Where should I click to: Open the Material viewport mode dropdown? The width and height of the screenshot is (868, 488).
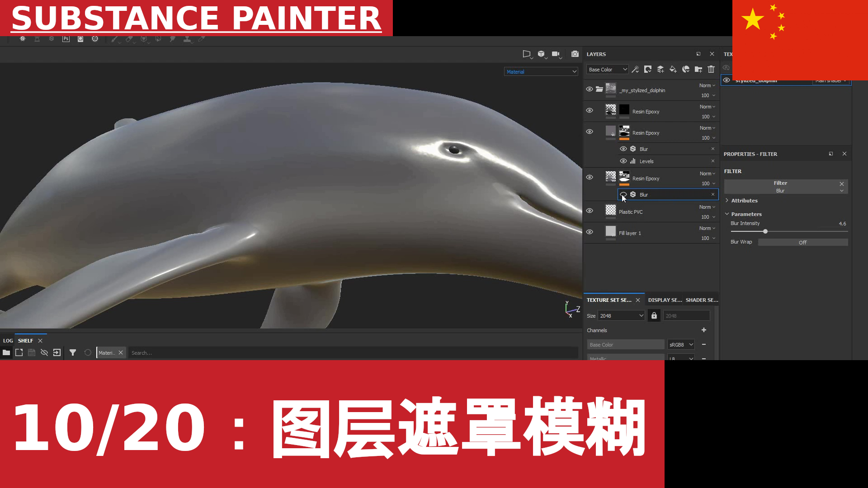[541, 71]
